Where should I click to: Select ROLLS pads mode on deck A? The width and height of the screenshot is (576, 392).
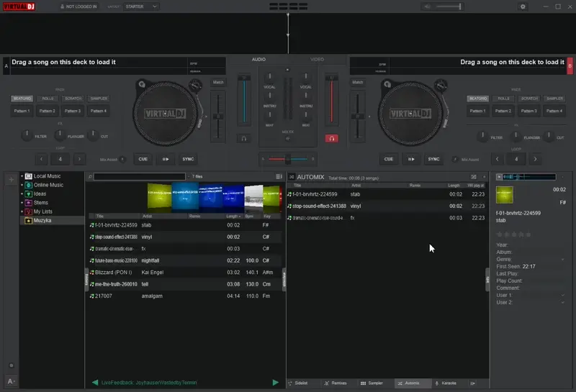pos(48,99)
